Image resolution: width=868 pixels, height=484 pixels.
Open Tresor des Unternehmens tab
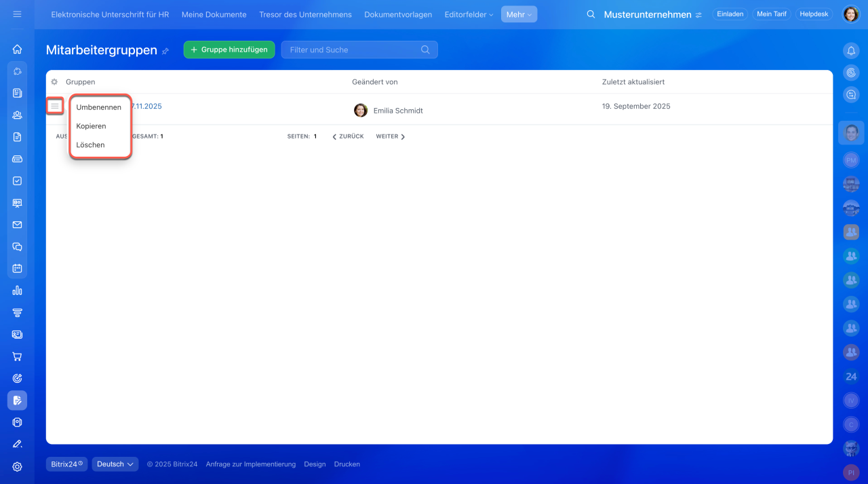[305, 14]
